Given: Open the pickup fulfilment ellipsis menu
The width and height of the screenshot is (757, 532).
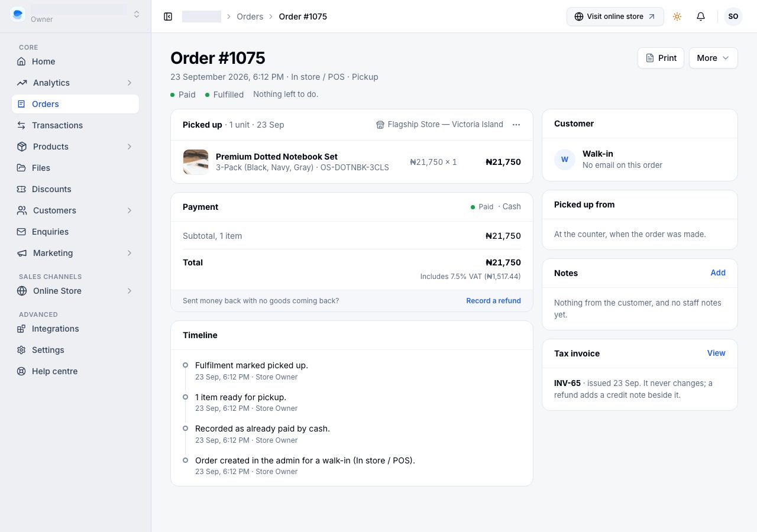Looking at the screenshot, I should (x=516, y=125).
